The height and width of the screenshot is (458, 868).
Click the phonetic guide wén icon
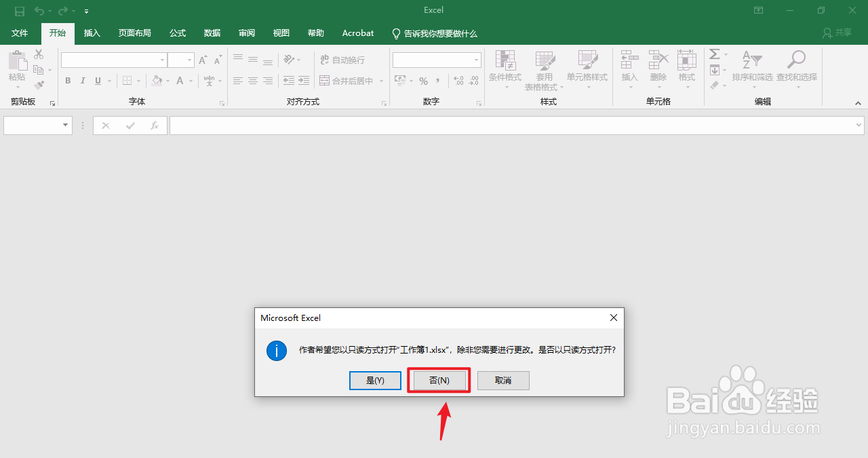[209, 81]
